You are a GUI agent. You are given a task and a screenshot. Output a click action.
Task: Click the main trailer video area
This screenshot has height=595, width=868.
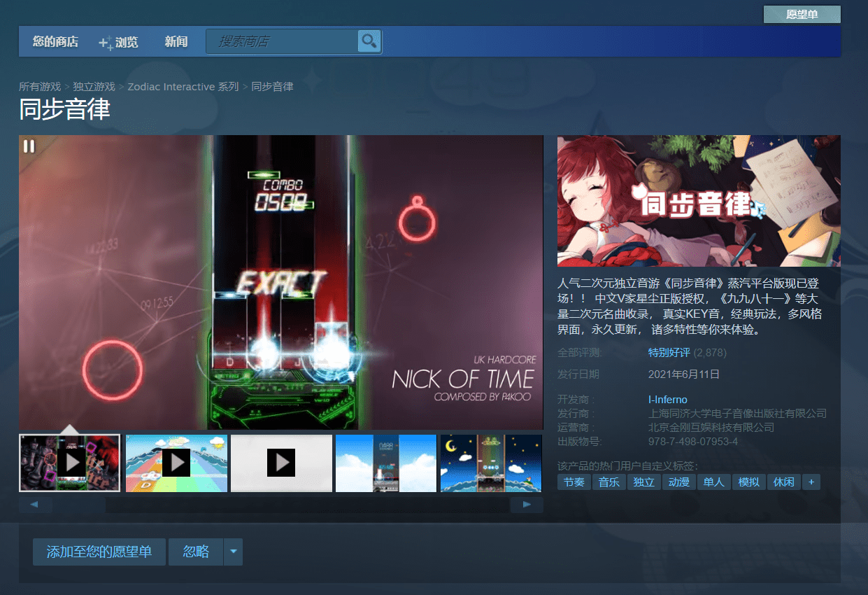click(x=281, y=282)
